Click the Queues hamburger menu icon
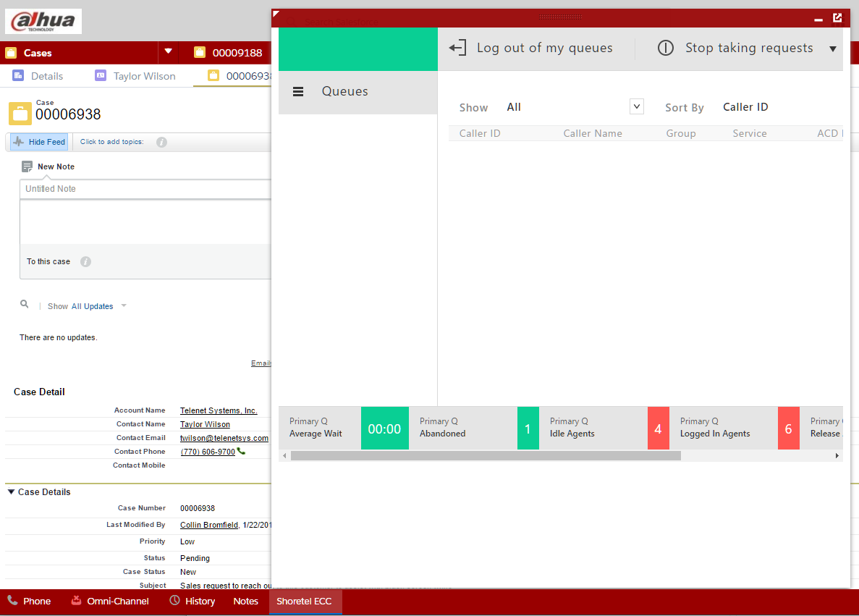The image size is (859, 616). (298, 91)
